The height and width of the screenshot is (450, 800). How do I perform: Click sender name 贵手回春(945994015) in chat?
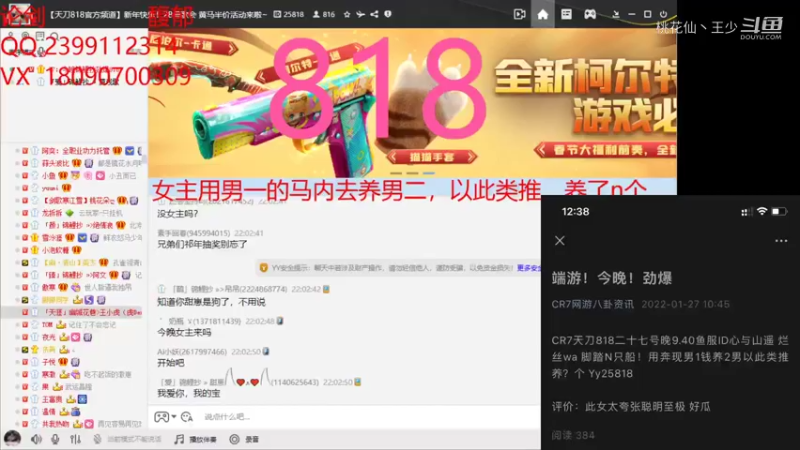click(x=193, y=233)
